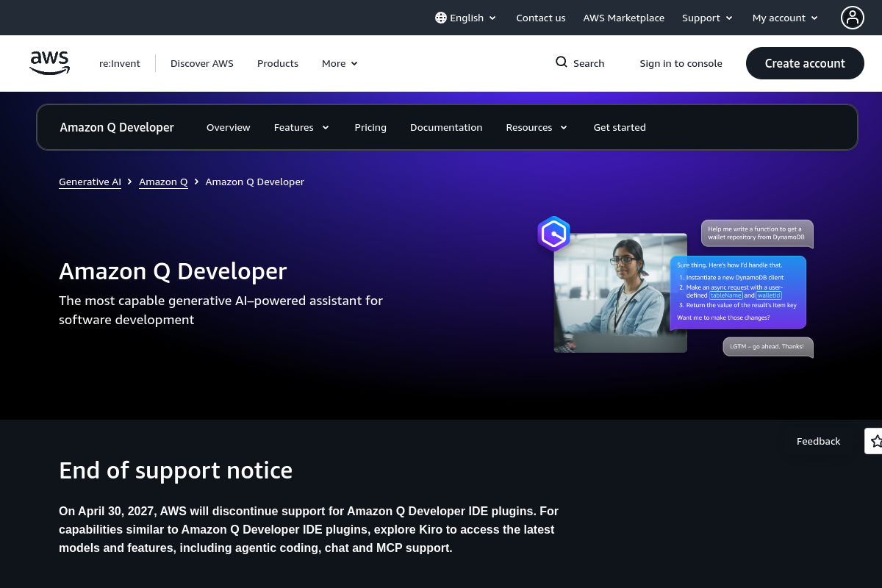
Task: Click the 'Amazon Q Developer' hero heading
Action: [x=173, y=271]
